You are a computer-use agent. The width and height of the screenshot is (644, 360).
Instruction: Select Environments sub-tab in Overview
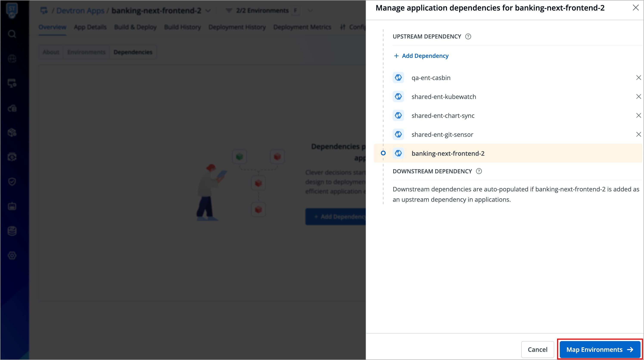[x=86, y=52]
